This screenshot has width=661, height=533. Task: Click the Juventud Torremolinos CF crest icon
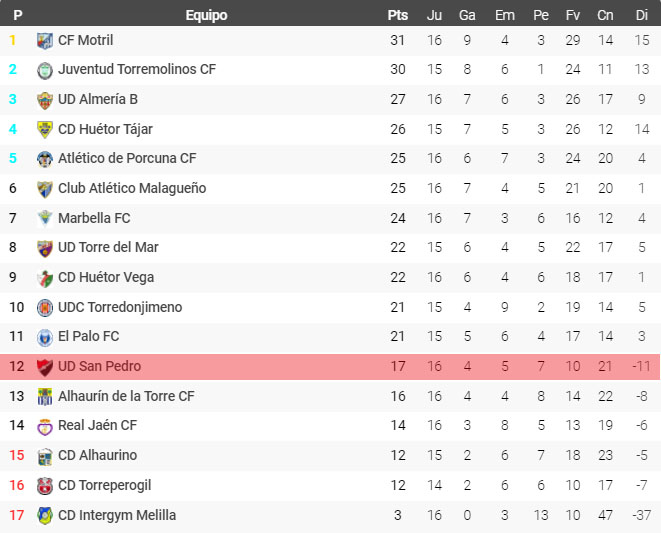(x=45, y=70)
